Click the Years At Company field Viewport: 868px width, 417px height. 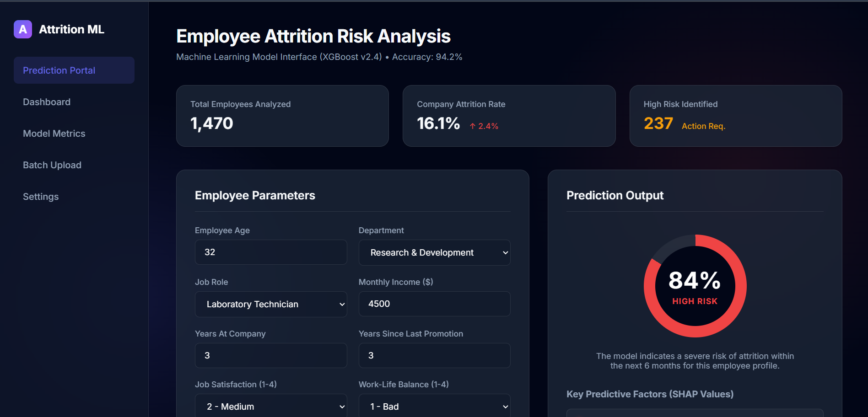point(270,355)
